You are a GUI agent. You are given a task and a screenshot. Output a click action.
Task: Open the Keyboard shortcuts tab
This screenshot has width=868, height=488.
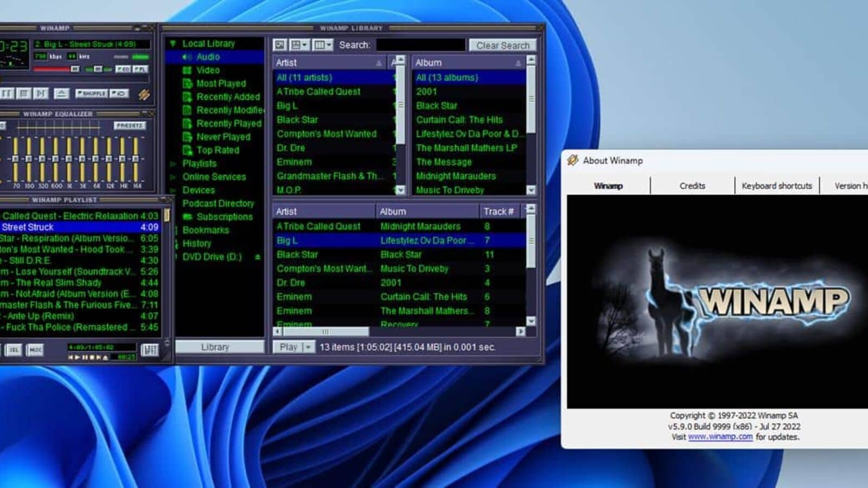776,186
